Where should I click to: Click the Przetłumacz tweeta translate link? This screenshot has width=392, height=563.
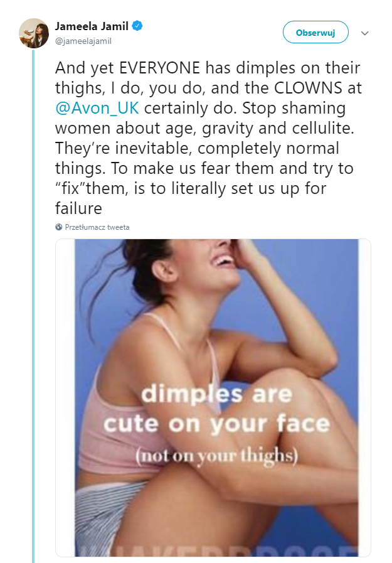pyautogui.click(x=97, y=227)
